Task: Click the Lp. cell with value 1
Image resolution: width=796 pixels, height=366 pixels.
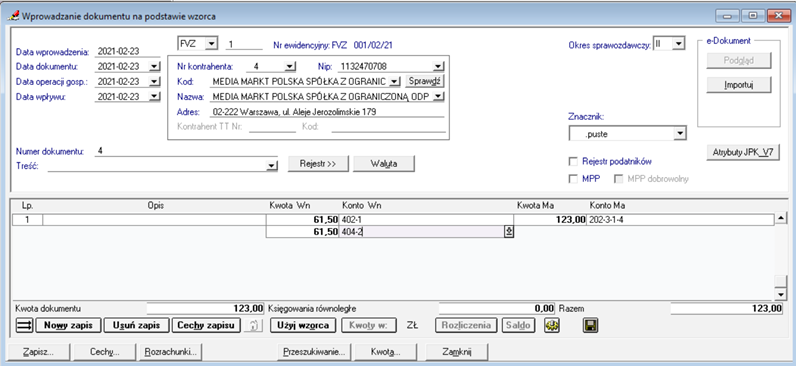Action: coord(27,220)
